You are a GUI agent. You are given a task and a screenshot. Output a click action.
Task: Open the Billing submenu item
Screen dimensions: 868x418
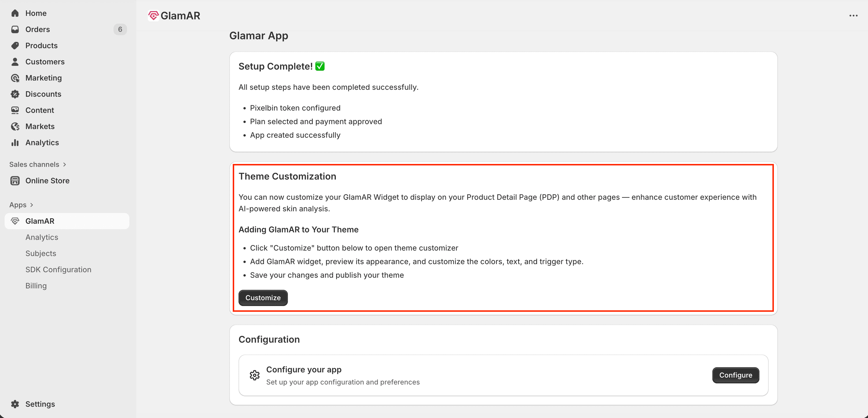click(x=36, y=285)
